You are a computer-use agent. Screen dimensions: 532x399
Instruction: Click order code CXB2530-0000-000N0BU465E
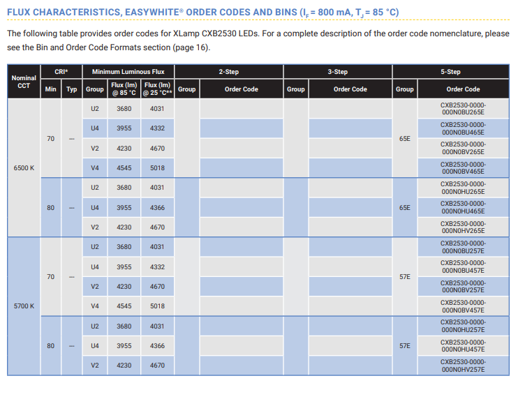pos(463,128)
